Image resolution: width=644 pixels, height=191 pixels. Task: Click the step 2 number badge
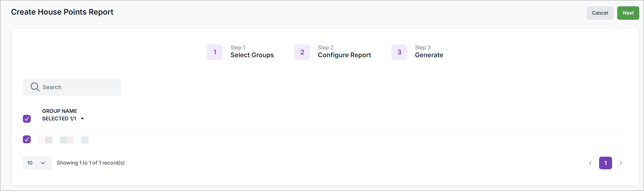click(302, 52)
